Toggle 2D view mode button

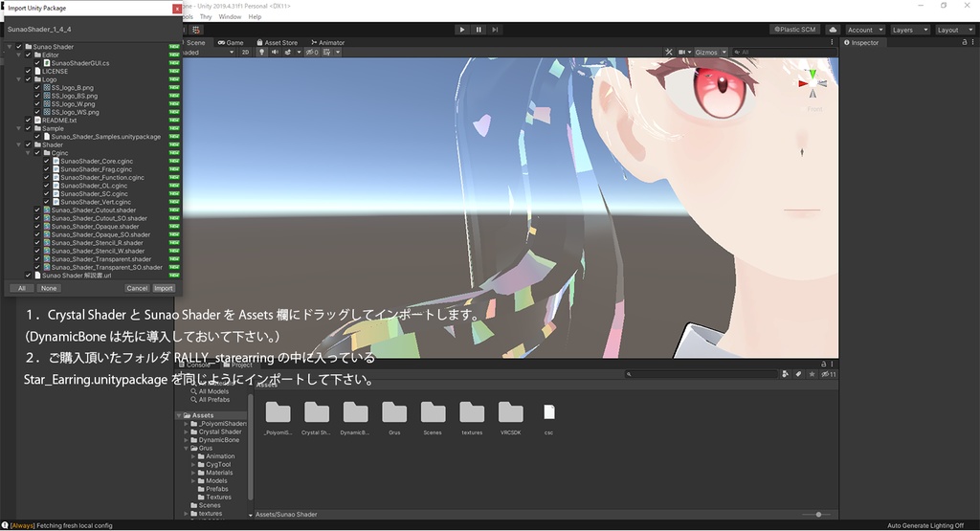pos(245,53)
